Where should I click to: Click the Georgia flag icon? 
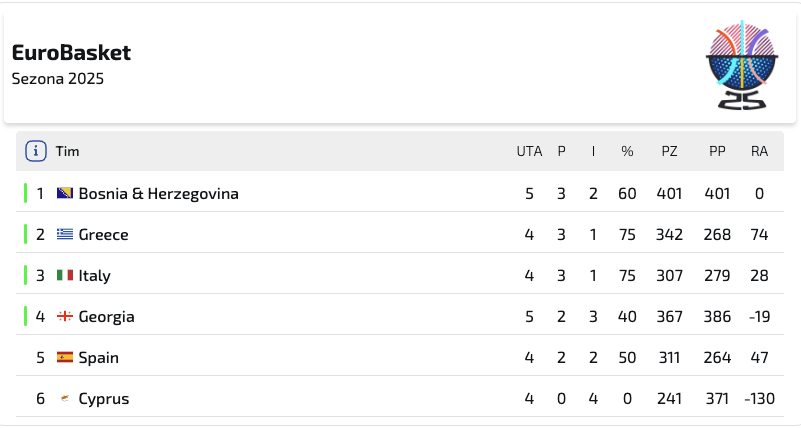[65, 316]
